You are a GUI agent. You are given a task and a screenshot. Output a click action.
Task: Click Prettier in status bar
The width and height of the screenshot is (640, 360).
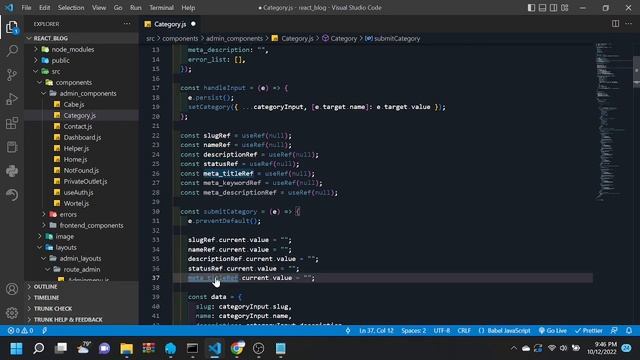[589, 331]
